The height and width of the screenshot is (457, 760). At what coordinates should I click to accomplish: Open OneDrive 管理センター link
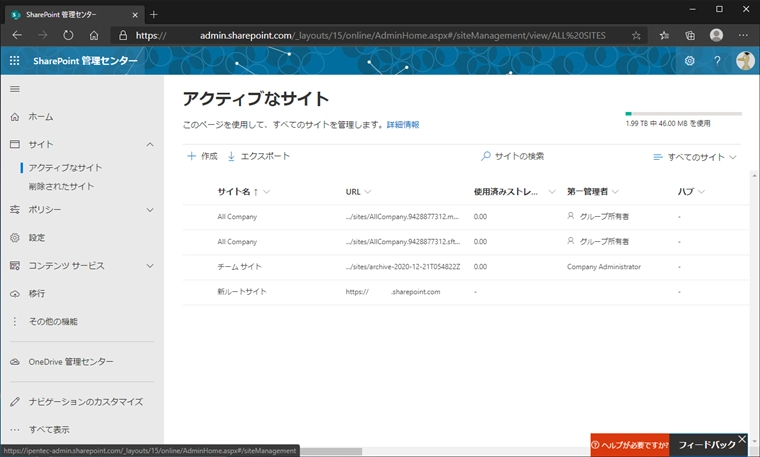71,362
